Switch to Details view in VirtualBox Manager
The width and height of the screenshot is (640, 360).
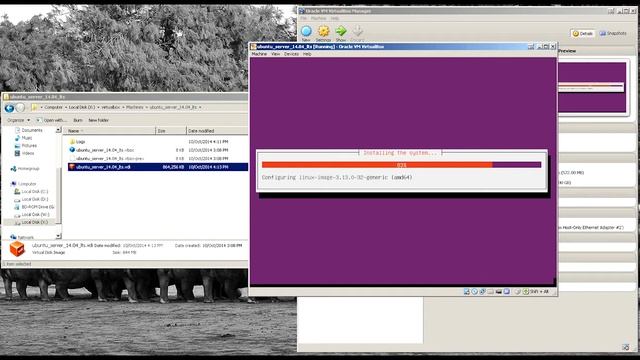pyautogui.click(x=582, y=33)
